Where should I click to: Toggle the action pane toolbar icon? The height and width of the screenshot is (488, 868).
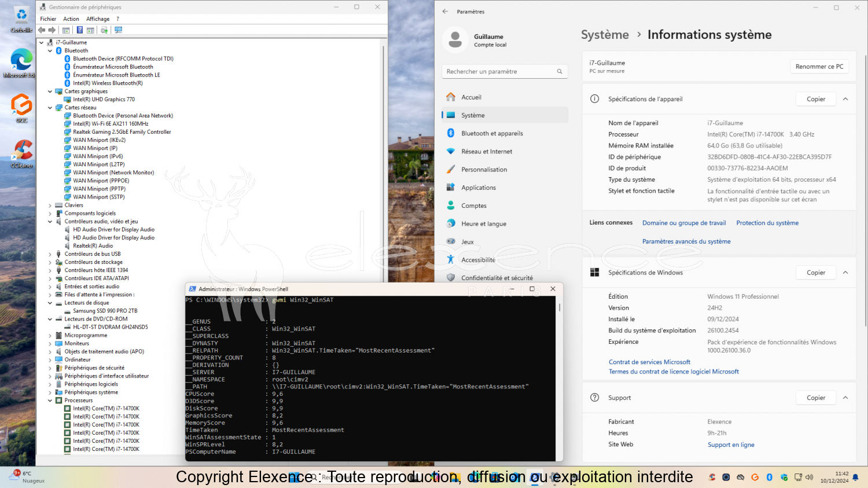coord(91,30)
